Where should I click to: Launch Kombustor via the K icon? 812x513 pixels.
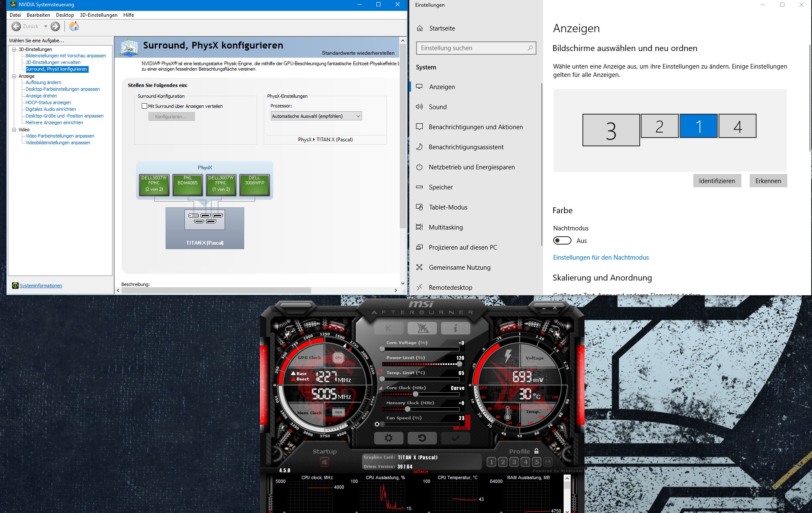(389, 328)
